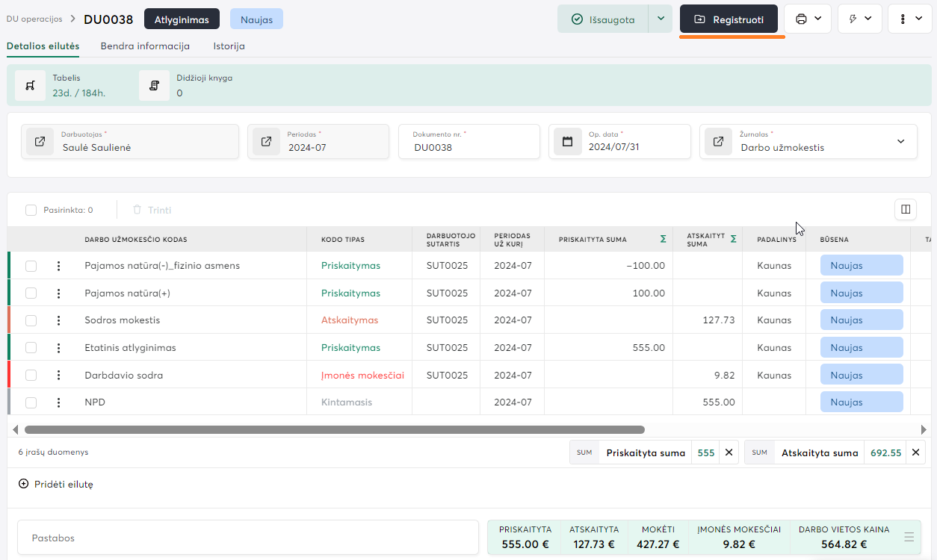Click the horizontal table scrollbar
The height and width of the screenshot is (560, 937).
pyautogui.click(x=334, y=430)
